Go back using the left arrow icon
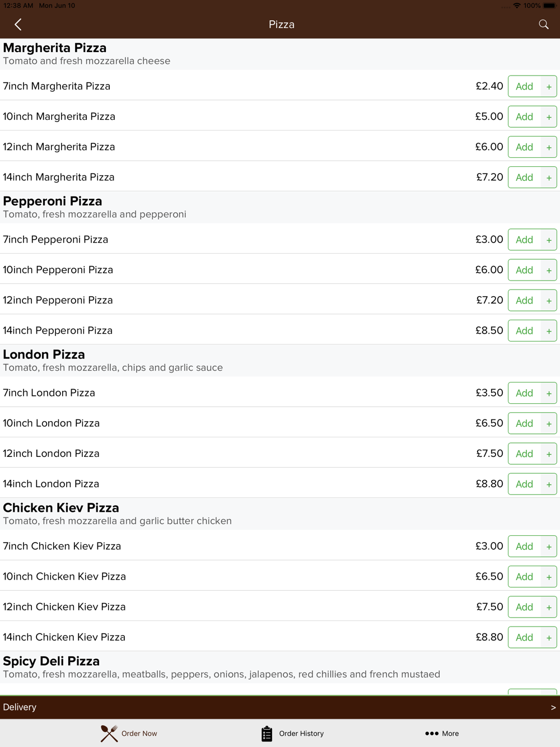This screenshot has height=747, width=560. point(18,25)
